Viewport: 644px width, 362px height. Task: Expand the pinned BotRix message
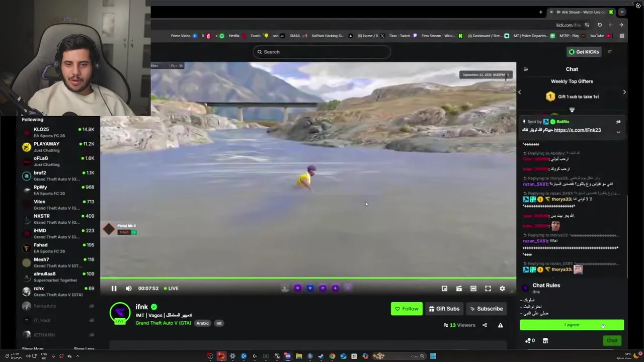coord(618,132)
